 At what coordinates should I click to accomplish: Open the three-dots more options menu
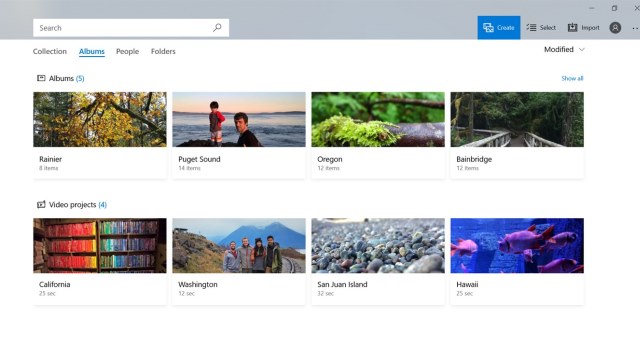pyautogui.click(x=635, y=28)
